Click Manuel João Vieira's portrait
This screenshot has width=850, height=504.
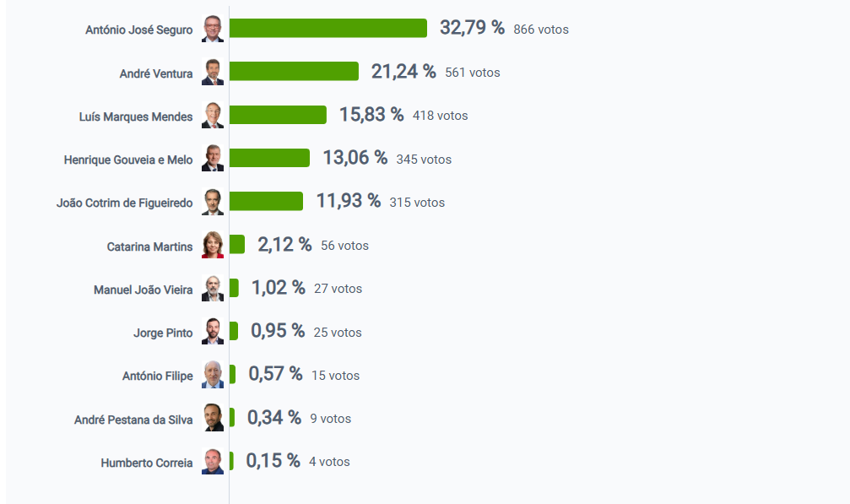213,289
